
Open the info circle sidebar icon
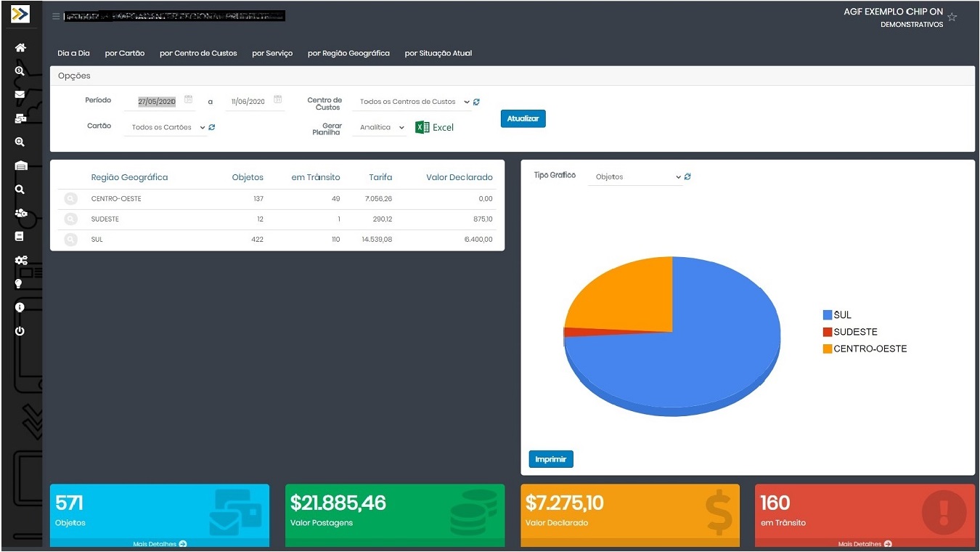tap(20, 307)
